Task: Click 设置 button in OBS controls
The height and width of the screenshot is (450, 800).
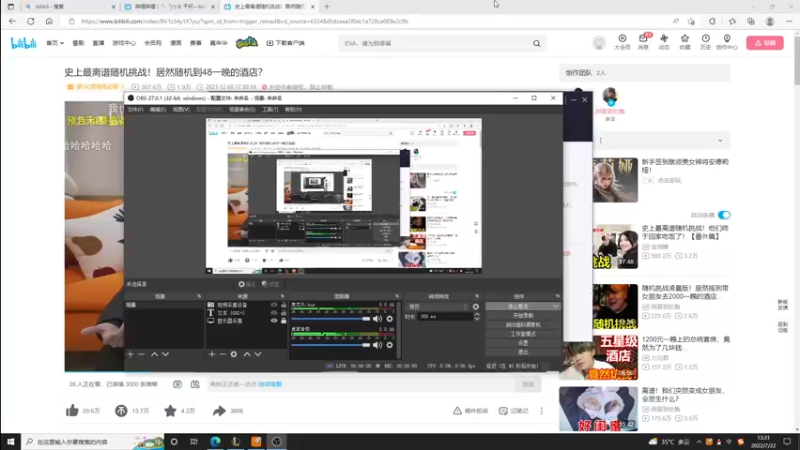Action: tap(522, 343)
